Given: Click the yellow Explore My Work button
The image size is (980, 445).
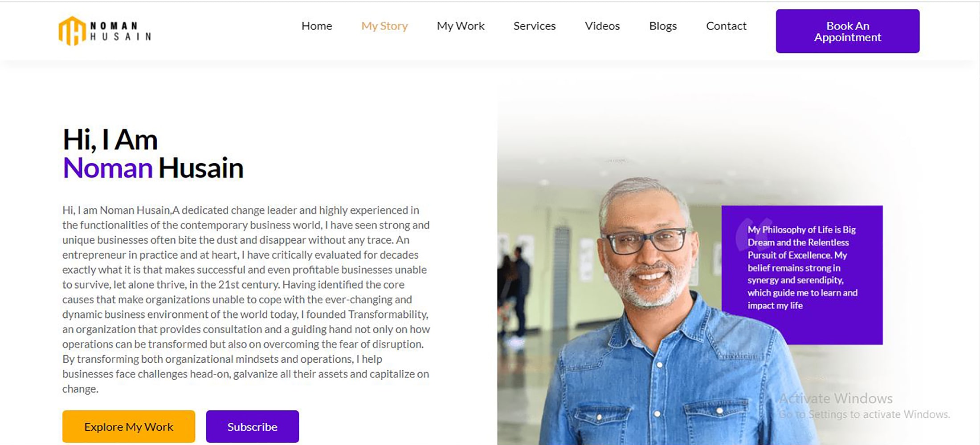Looking at the screenshot, I should [129, 427].
